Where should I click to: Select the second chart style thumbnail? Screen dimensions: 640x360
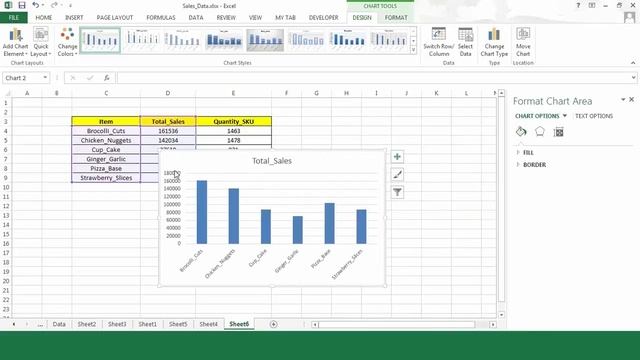point(142,40)
